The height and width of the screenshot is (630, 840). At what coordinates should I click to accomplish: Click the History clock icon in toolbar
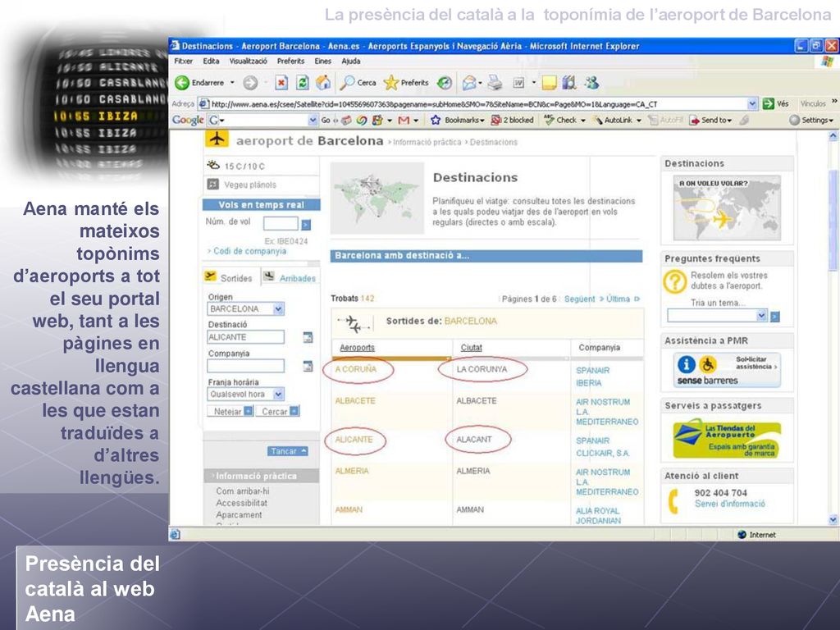[444, 83]
